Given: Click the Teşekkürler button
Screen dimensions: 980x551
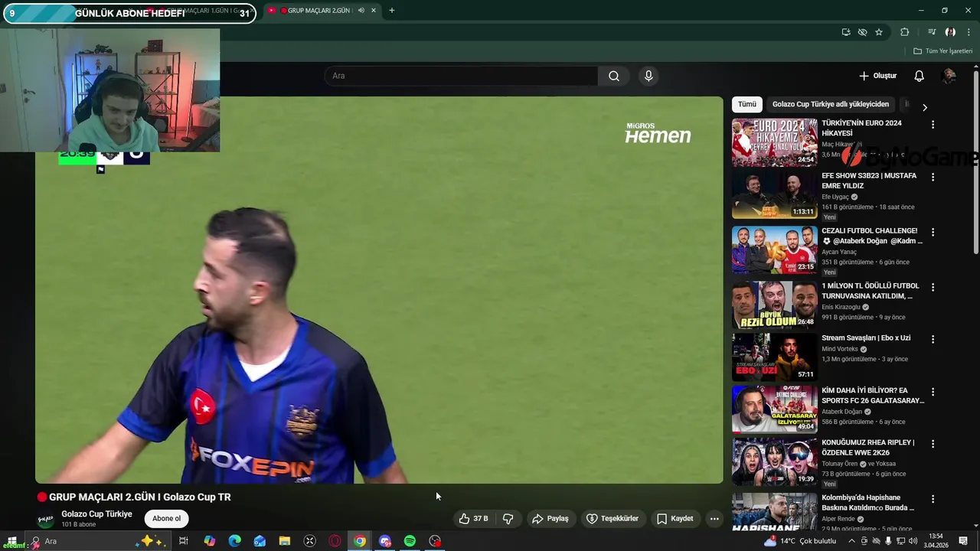Looking at the screenshot, I should pyautogui.click(x=612, y=519).
